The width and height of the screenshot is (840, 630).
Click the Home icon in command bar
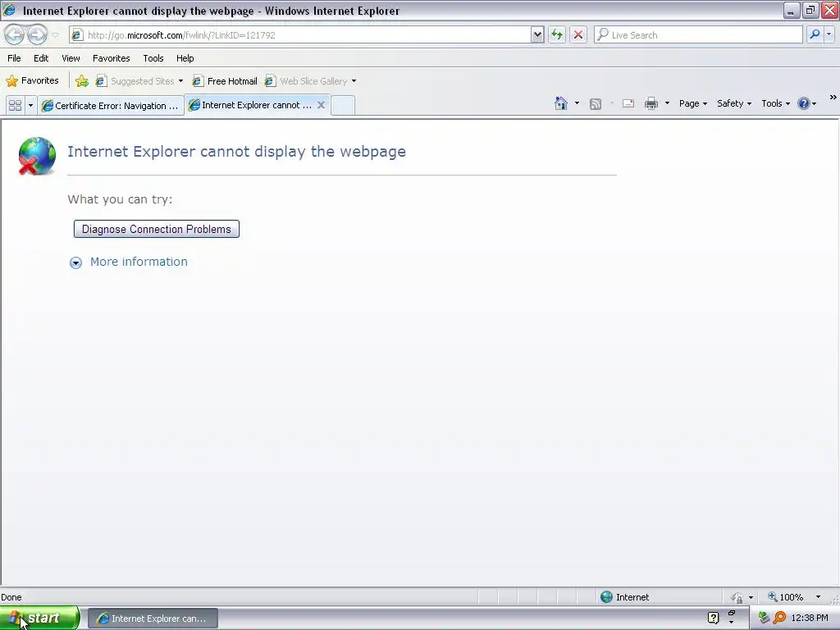(x=561, y=103)
